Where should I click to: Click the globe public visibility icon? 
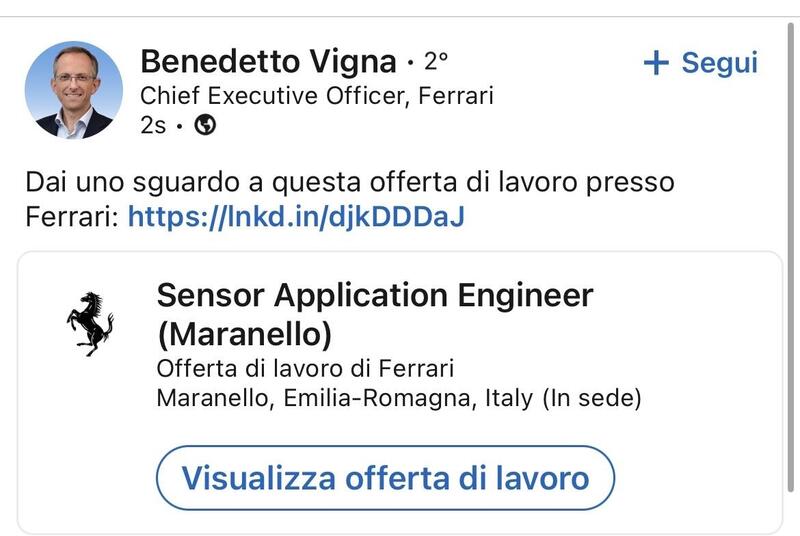205,126
